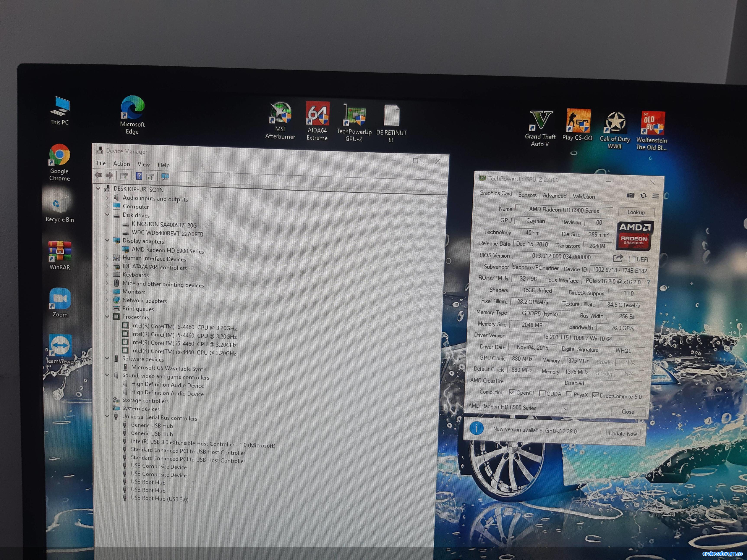Toggle the CUDA checkbox
747x560 pixels.
pos(542,393)
